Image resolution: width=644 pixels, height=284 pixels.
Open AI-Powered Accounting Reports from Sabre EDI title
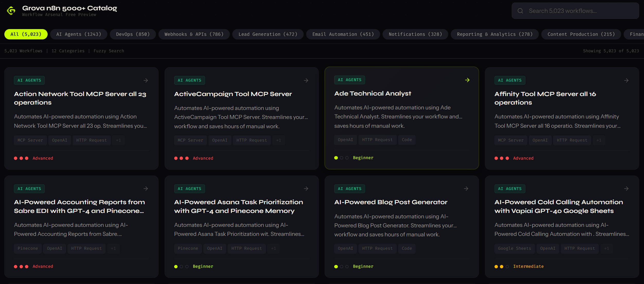(79, 206)
